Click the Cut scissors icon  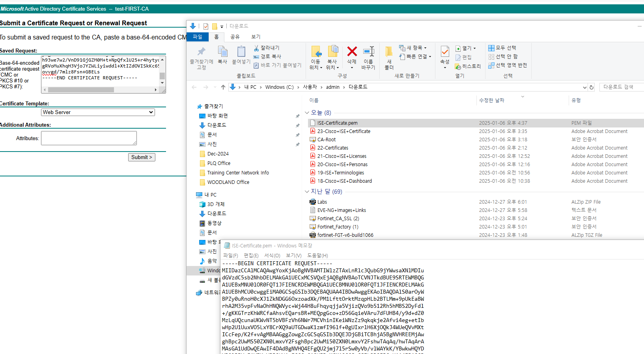point(256,48)
